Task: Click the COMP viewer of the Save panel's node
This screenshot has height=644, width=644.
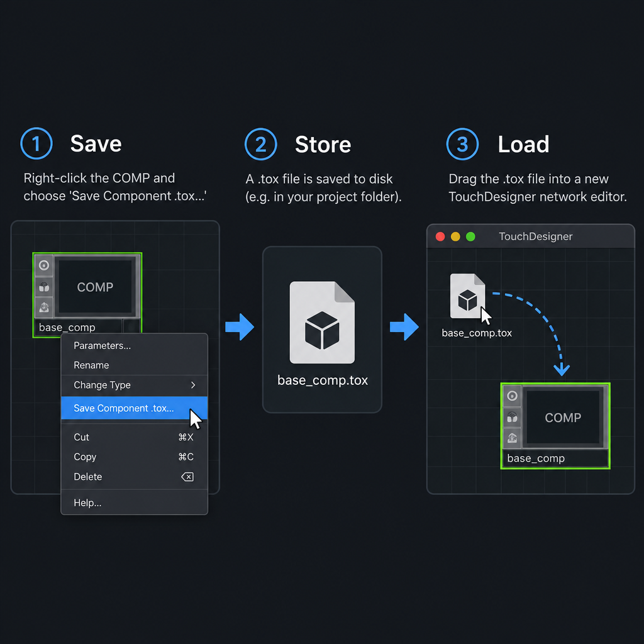Action: [96, 287]
